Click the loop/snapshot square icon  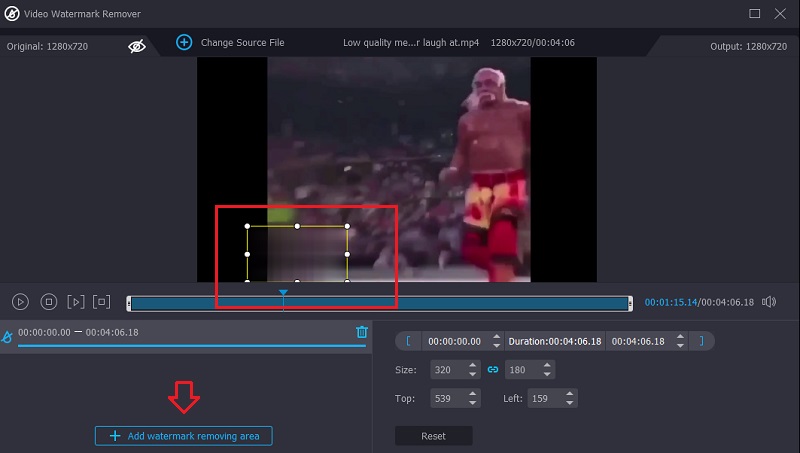101,301
